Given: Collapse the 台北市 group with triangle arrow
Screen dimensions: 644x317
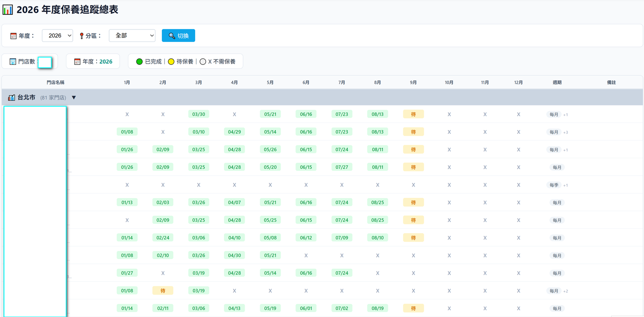Looking at the screenshot, I should pyautogui.click(x=74, y=97).
